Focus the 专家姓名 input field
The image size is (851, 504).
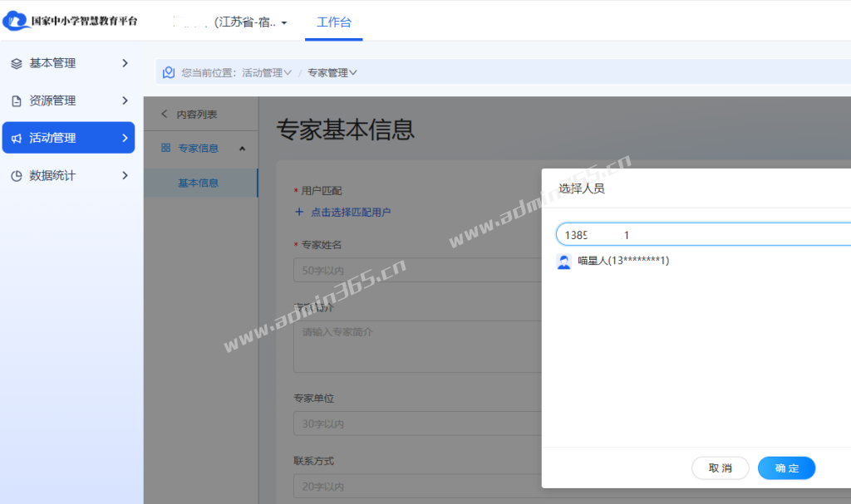418,270
